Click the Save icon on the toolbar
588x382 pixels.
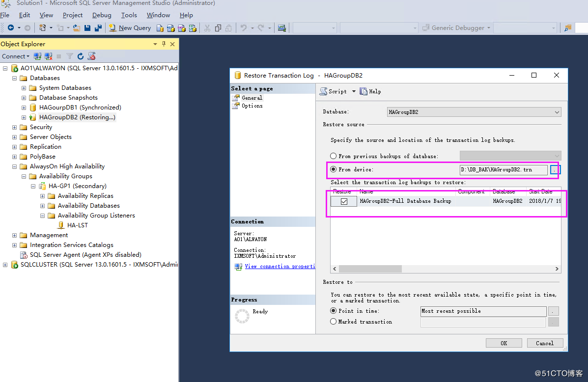coord(87,27)
